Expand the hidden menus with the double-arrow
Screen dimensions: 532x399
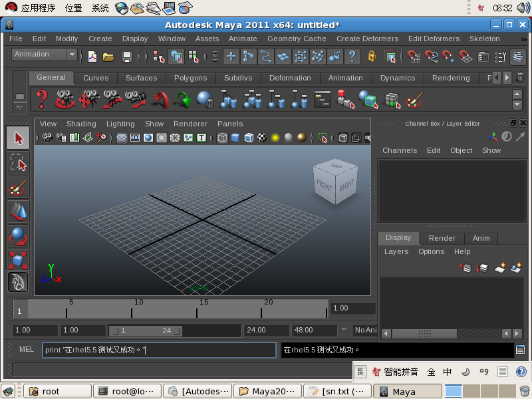[523, 40]
